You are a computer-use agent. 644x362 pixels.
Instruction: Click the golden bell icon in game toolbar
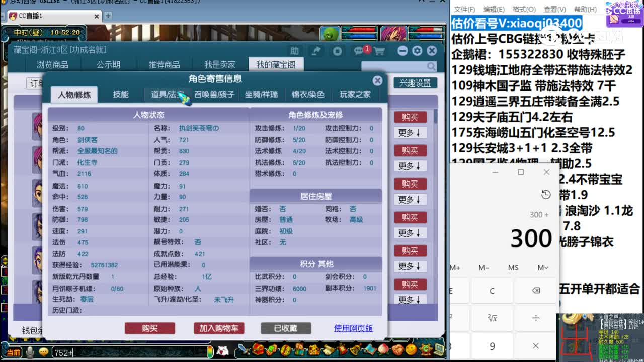coord(357,349)
